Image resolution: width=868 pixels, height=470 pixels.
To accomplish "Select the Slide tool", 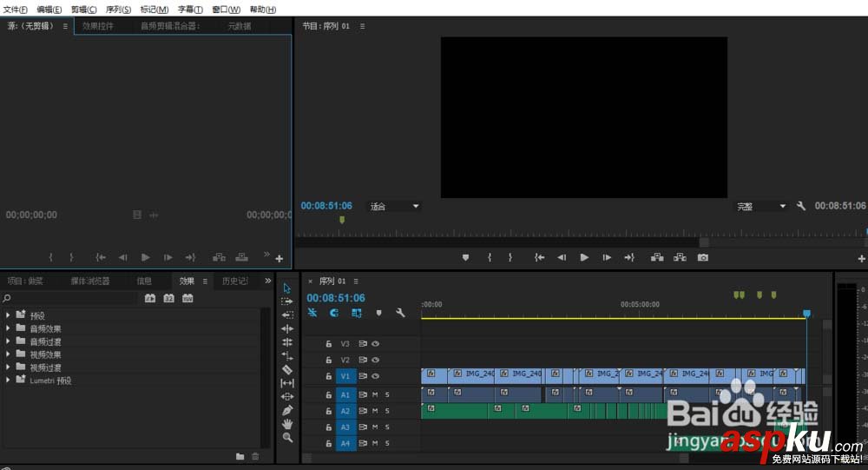I will coord(287,397).
